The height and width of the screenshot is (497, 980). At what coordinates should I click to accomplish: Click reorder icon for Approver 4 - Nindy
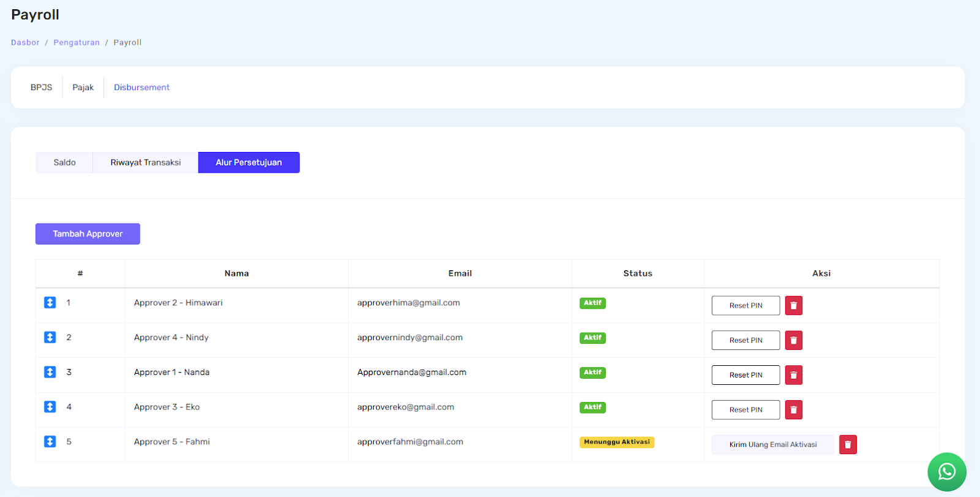(x=50, y=338)
